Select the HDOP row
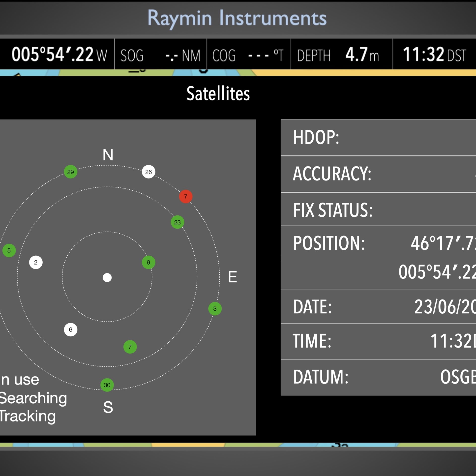Image resolution: width=476 pixels, height=476 pixels. click(x=378, y=138)
